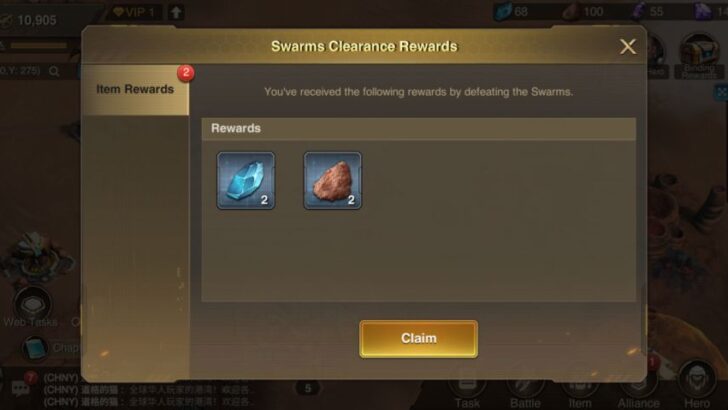This screenshot has height=410, width=728.
Task: Close the Swarms Clearance Rewards dialog
Action: pyautogui.click(x=628, y=46)
